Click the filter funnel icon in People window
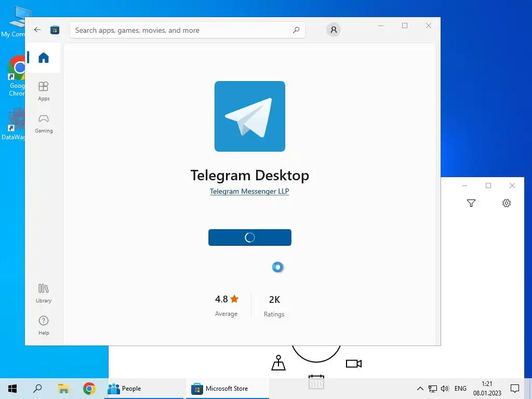 click(x=471, y=203)
